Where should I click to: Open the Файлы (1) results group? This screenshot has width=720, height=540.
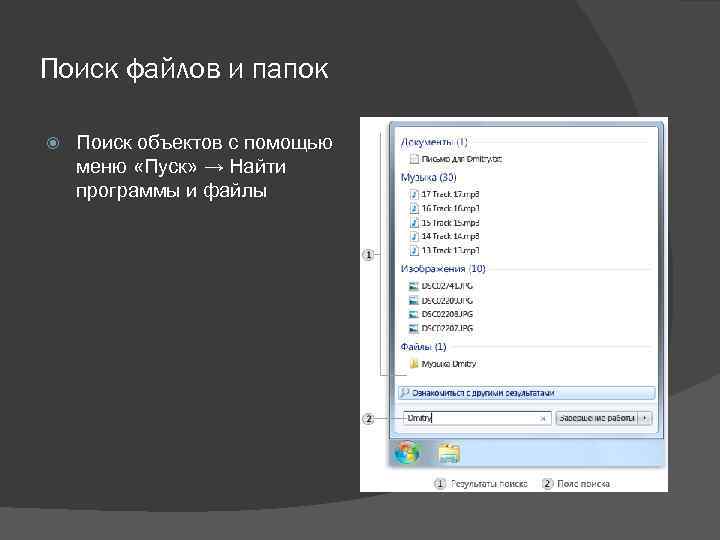tap(423, 347)
